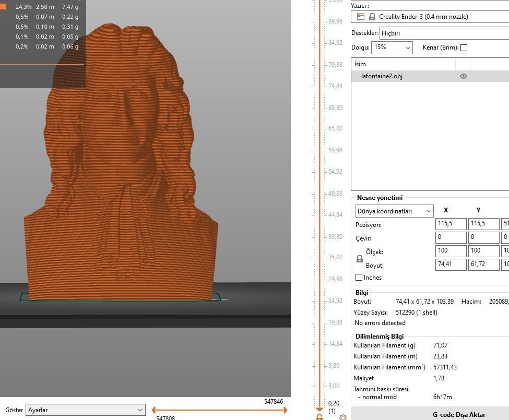Click the 35,00 tick on the layer ruler
This screenshot has height=420, width=509.
tap(335, 257)
